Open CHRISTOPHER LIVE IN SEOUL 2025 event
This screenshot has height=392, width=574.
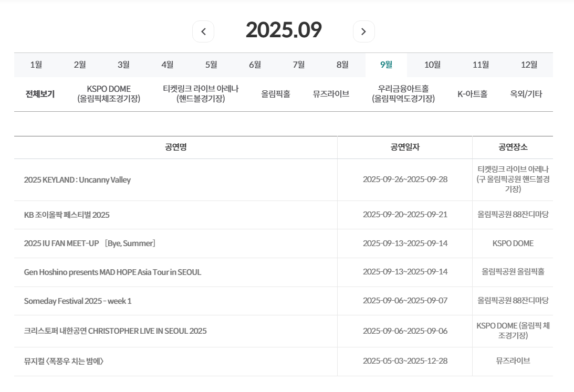116,331
